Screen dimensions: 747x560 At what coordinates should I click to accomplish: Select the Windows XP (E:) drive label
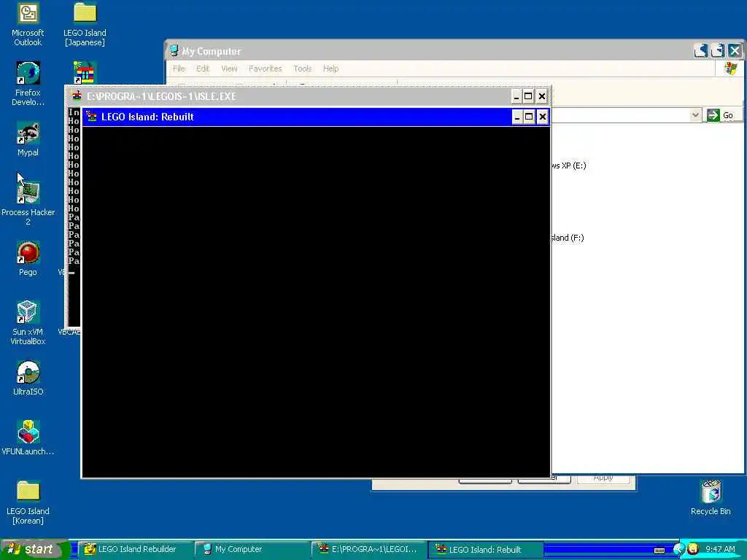(x=569, y=166)
